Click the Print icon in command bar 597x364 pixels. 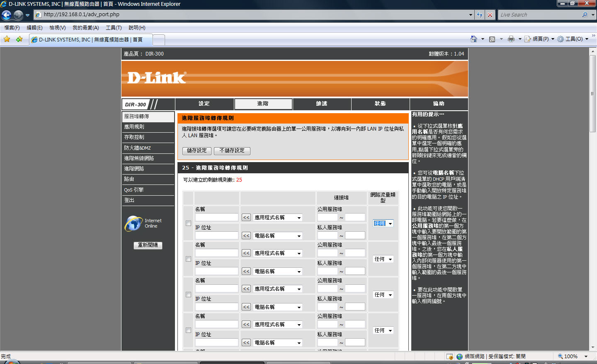[x=511, y=39]
